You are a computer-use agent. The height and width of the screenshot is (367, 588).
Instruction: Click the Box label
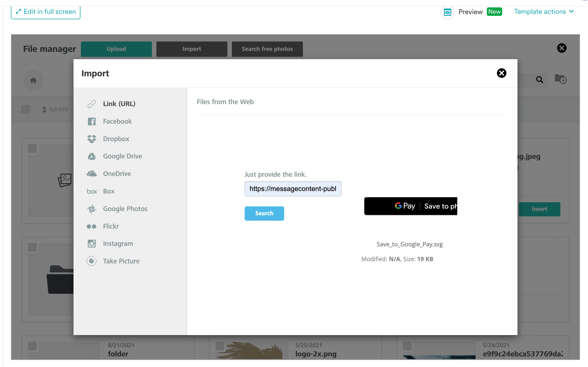tap(109, 191)
